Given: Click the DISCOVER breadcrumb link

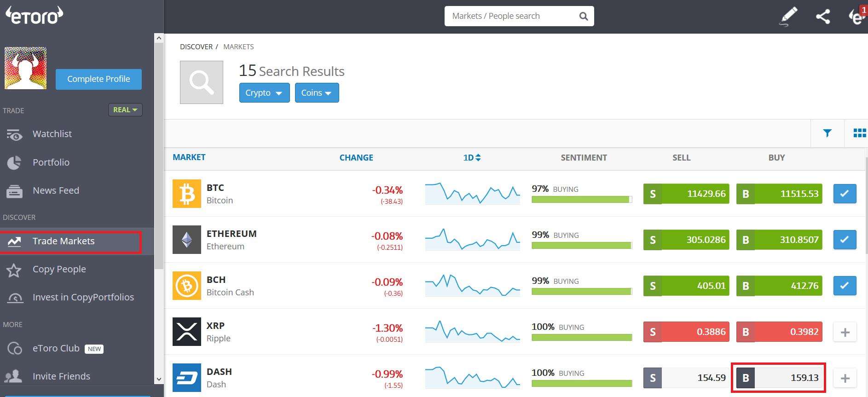Looking at the screenshot, I should pyautogui.click(x=196, y=47).
